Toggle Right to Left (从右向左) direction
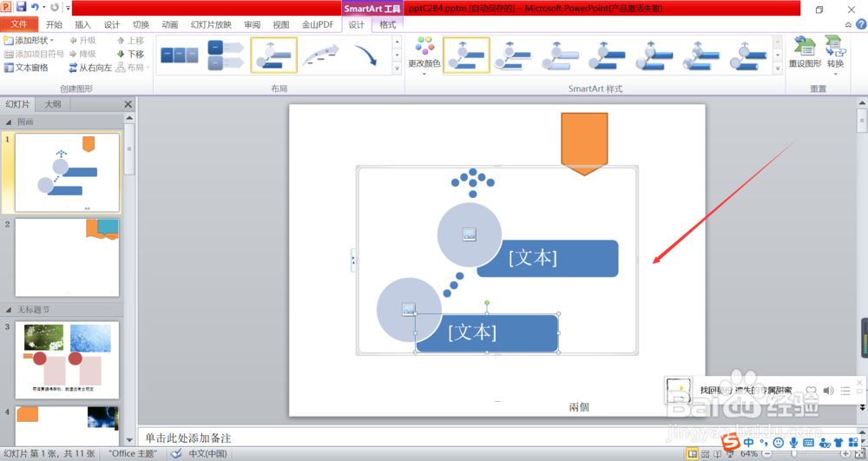The height and width of the screenshot is (461, 868). coord(90,68)
